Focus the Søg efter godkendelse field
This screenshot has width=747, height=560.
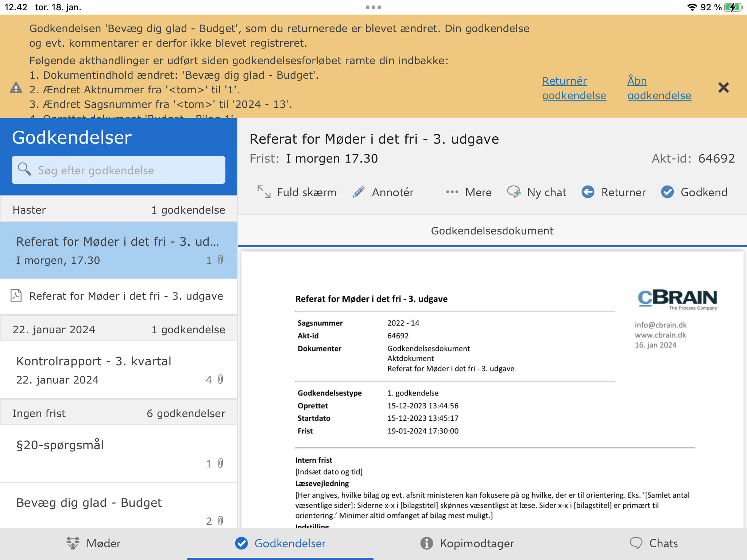click(x=119, y=170)
